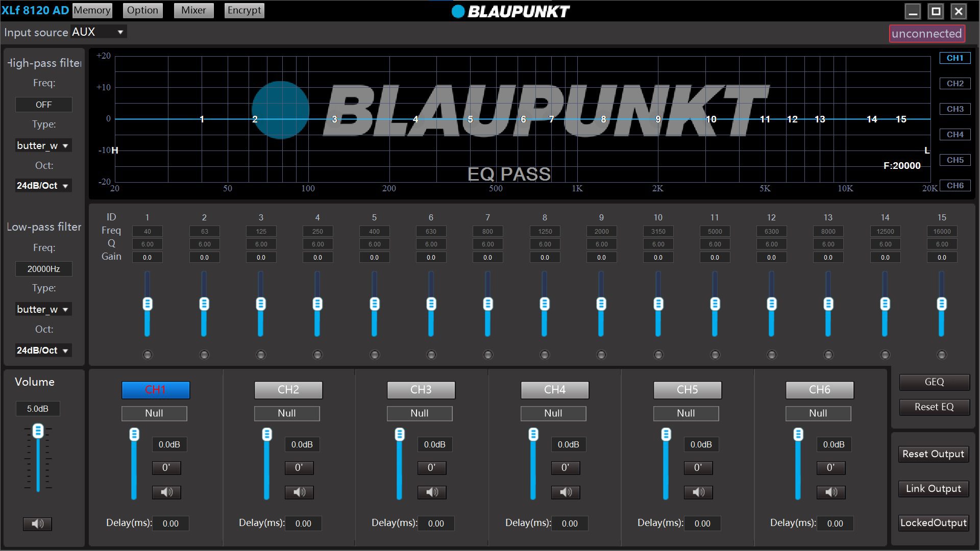980x551 pixels.
Task: Click Reset EQ button
Action: [x=934, y=407]
